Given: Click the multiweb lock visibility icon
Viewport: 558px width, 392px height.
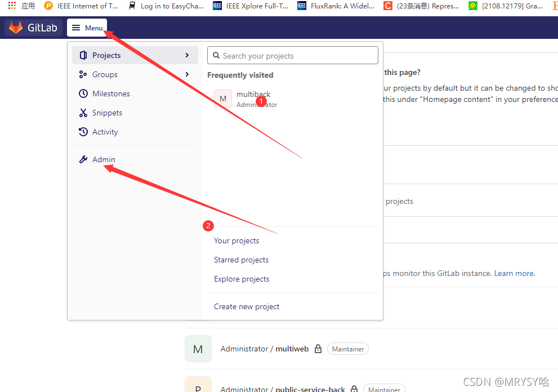Looking at the screenshot, I should (318, 349).
